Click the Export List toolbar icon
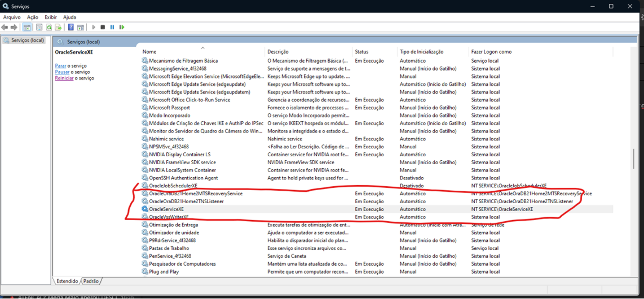This screenshot has width=644, height=299. tap(58, 27)
